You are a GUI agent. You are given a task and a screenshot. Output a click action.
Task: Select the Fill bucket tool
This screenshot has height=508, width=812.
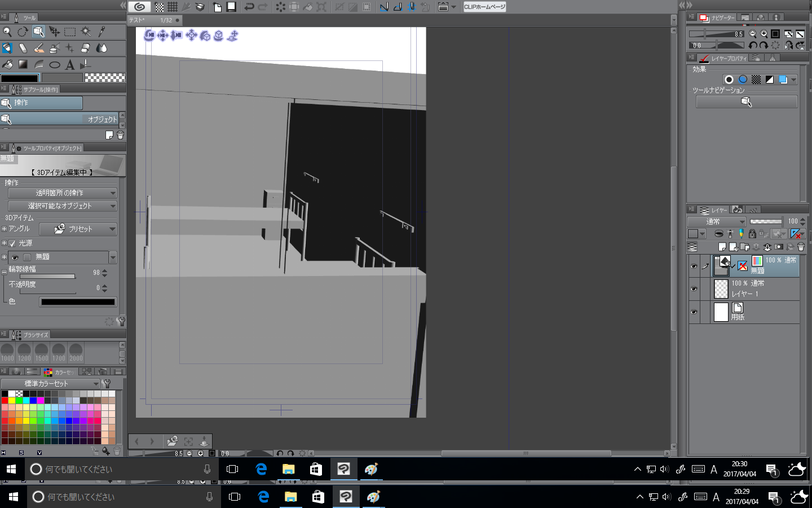pos(7,64)
